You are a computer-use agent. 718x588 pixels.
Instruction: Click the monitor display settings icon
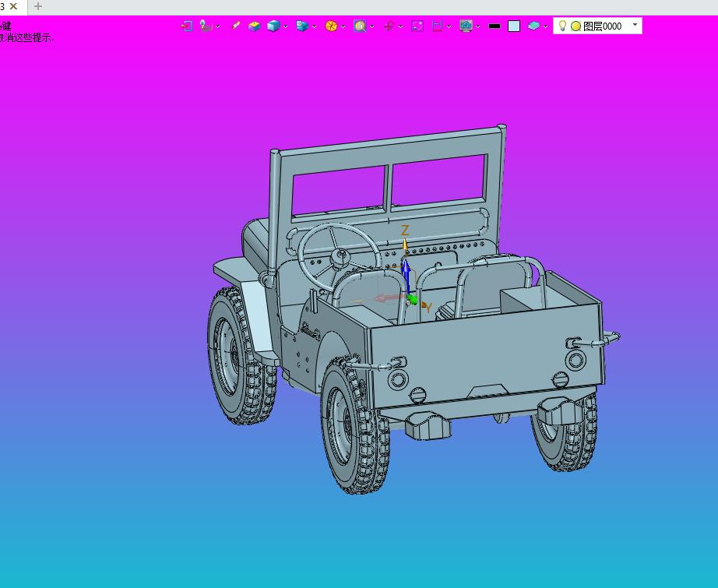click(x=466, y=26)
